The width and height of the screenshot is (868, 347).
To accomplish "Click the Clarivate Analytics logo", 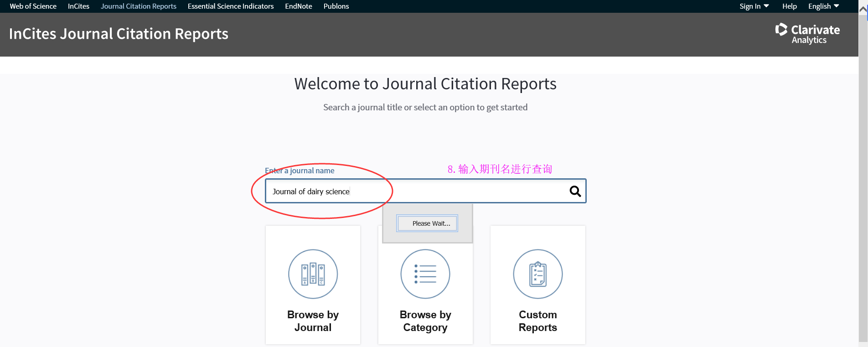I will [x=807, y=34].
